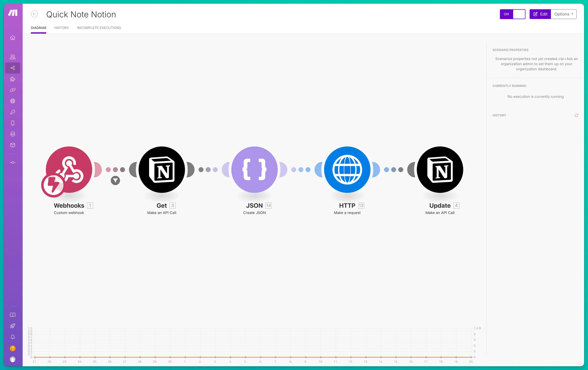Select the Notion Update module
Screen dimensions: 588x370
click(x=440, y=170)
